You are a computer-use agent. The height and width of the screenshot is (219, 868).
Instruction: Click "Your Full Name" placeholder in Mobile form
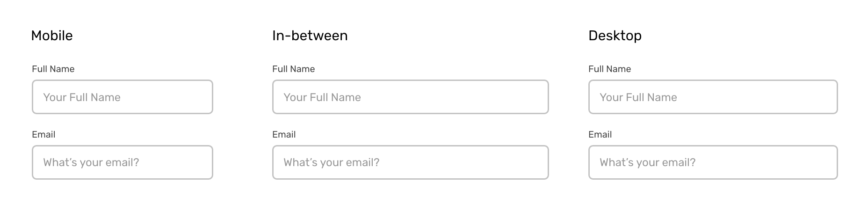82,97
